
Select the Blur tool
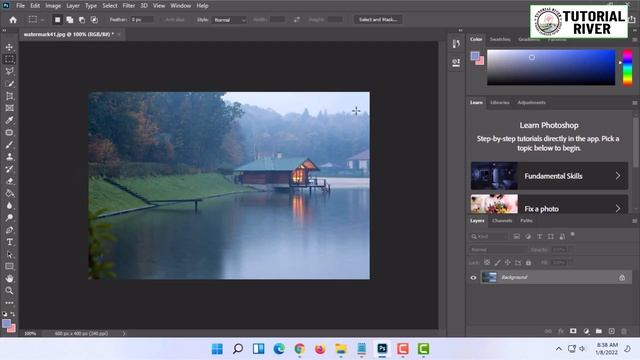(x=9, y=206)
